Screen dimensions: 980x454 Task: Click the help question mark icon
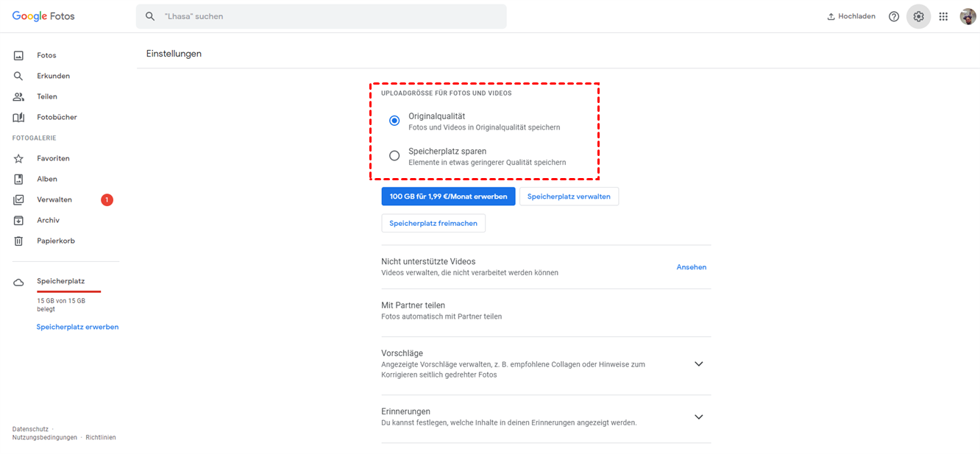894,16
